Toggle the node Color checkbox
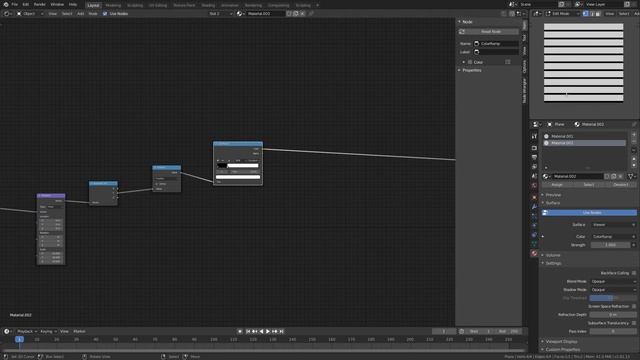Viewport: 640px width, 360px height. point(470,62)
